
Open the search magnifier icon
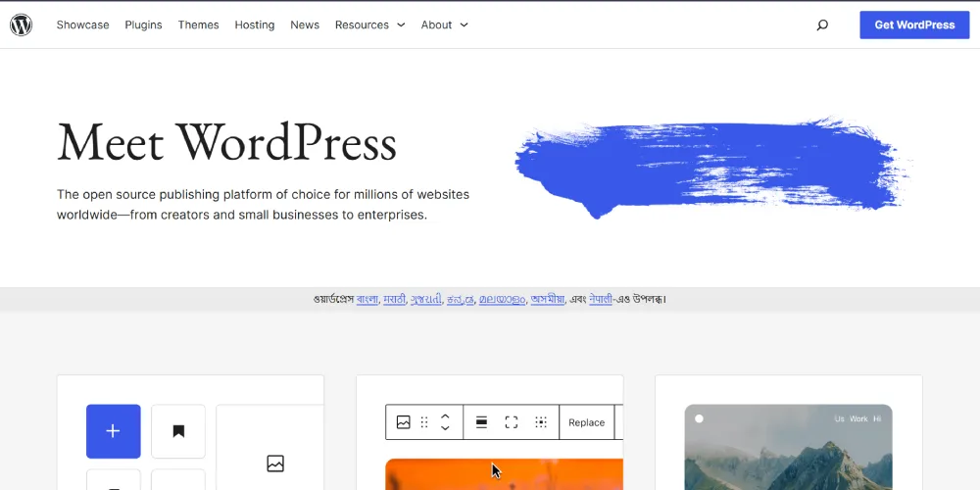[822, 25]
